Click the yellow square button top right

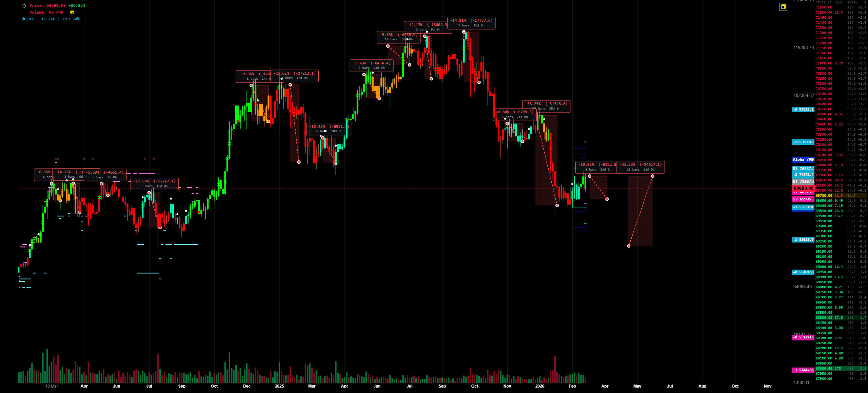click(x=783, y=7)
